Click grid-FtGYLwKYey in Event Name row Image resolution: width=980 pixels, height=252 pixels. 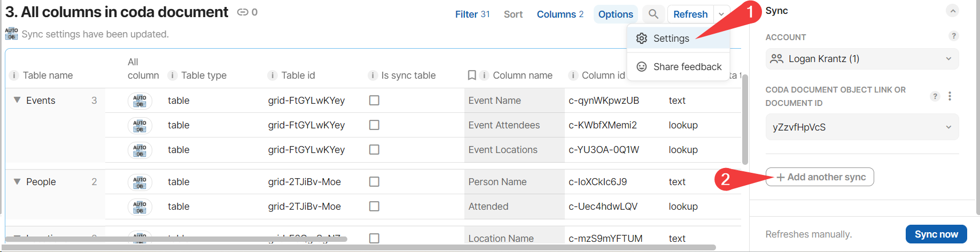point(307,101)
